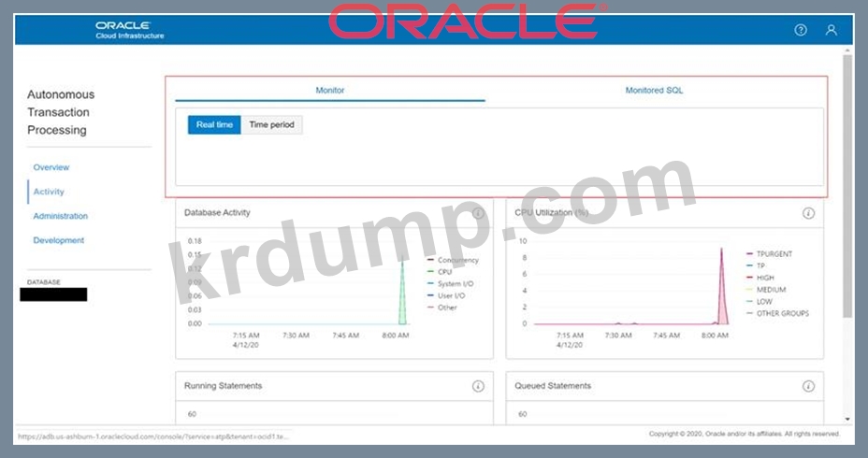This screenshot has width=868, height=458.
Task: Click the Oracle Cloud Infrastructure logo
Action: tap(129, 30)
